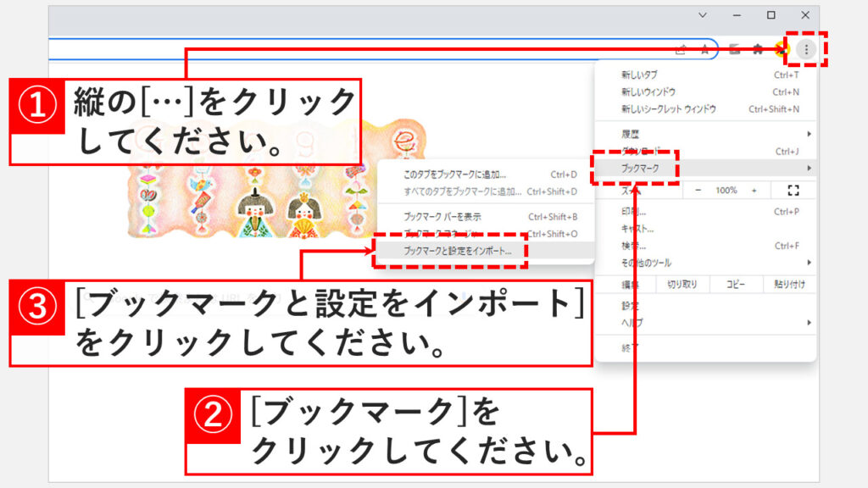Maximize the Chrome window
Image resolution: width=868 pixels, height=488 pixels.
[x=771, y=15]
